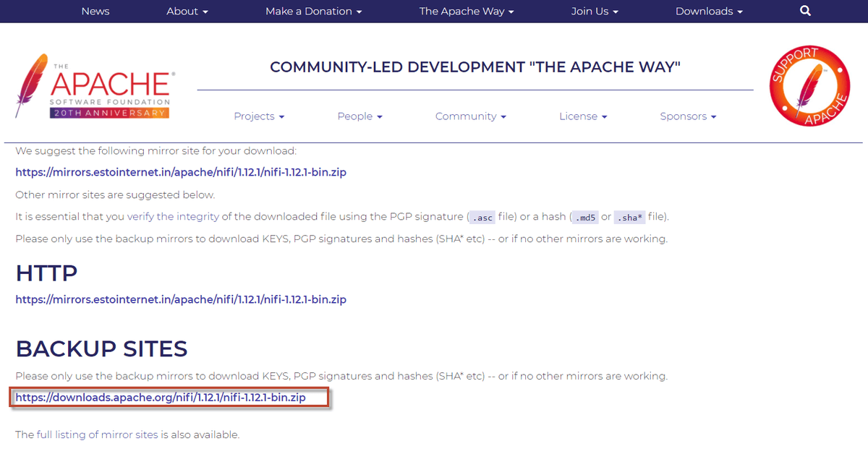The height and width of the screenshot is (454, 868).
Task: Expand the Downloads menu
Action: click(709, 11)
